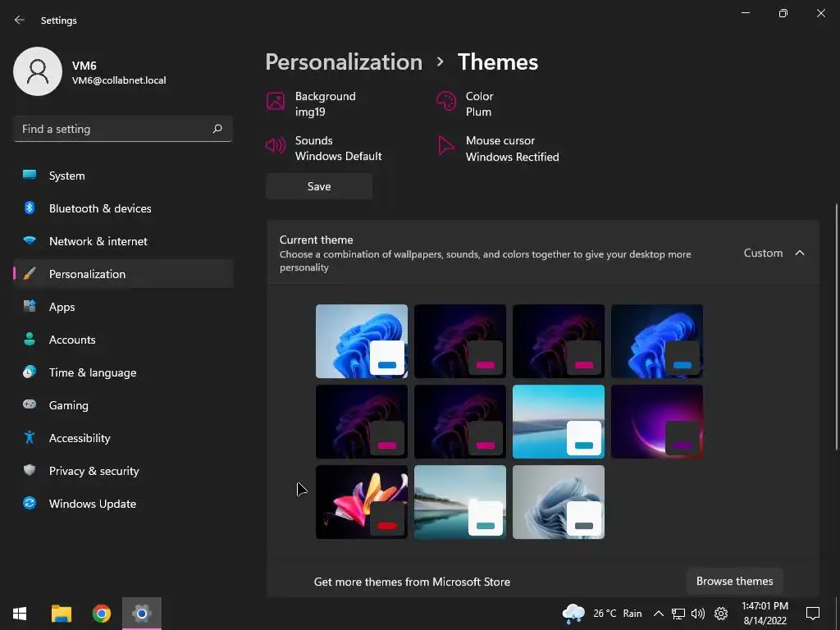Open Apps settings

click(x=123, y=307)
